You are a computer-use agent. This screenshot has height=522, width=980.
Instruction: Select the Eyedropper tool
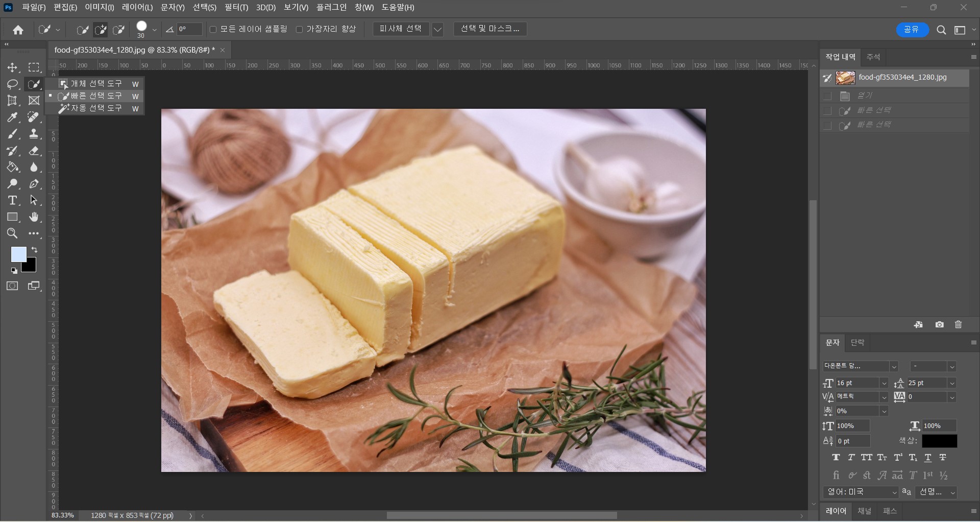pos(12,117)
